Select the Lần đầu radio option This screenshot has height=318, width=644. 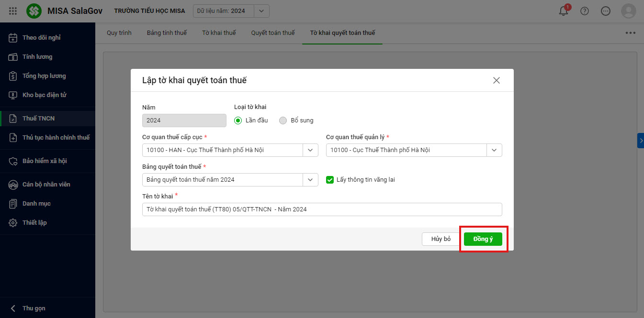pos(238,121)
